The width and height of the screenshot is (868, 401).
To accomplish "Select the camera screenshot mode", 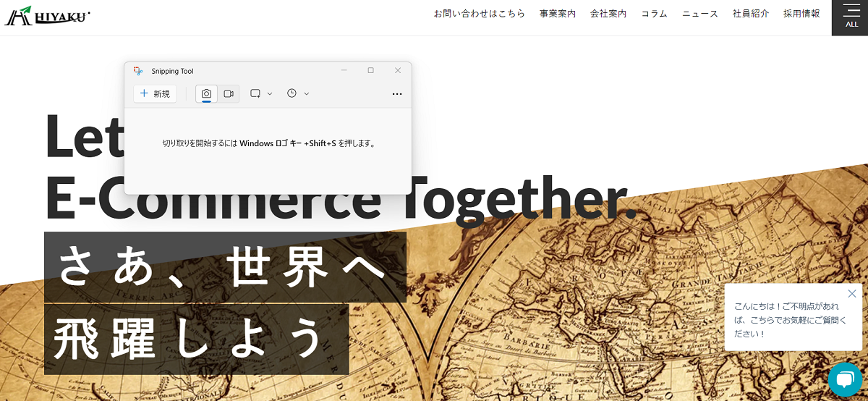I will tap(206, 93).
